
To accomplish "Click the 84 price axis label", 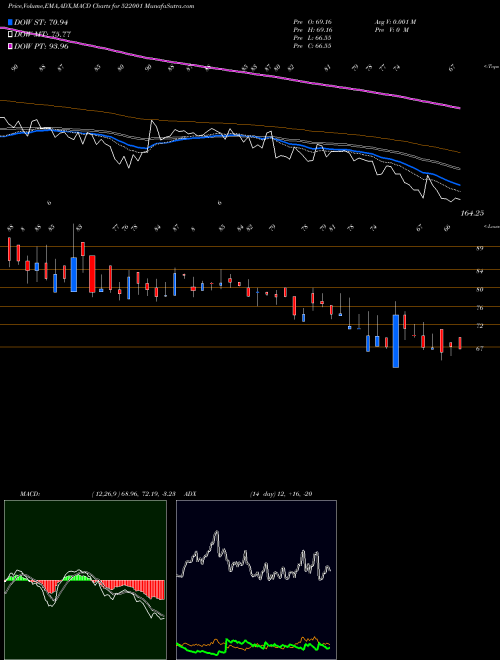I will coord(479,271).
